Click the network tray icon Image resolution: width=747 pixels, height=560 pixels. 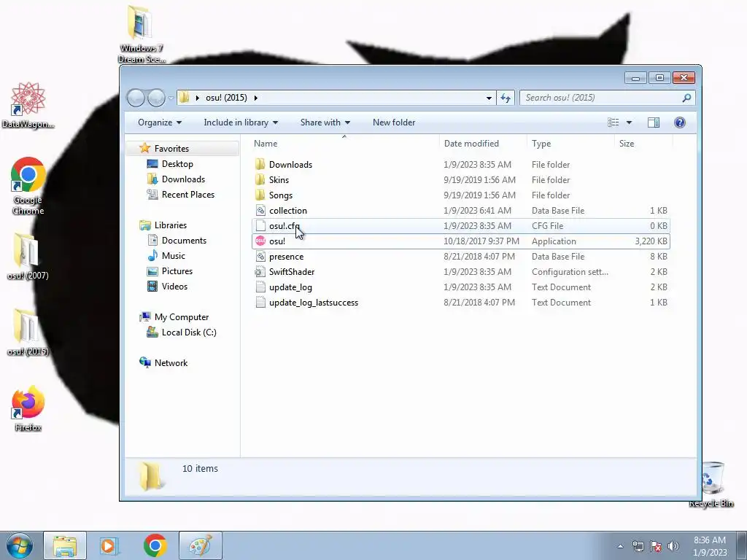638,546
